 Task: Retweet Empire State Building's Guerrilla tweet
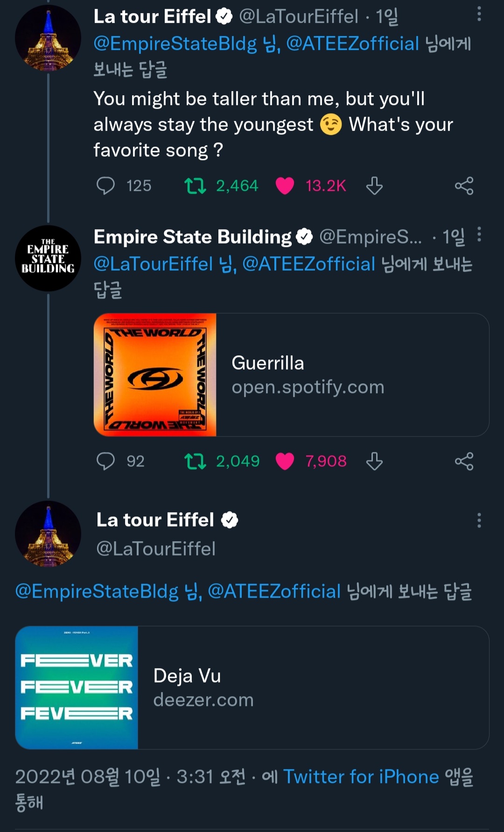point(195,461)
